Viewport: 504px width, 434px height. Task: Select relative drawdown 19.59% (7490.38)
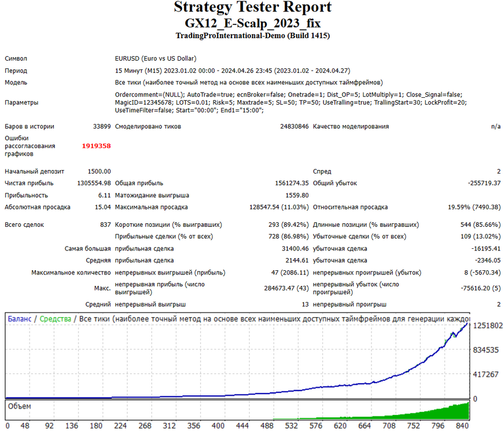(474, 207)
